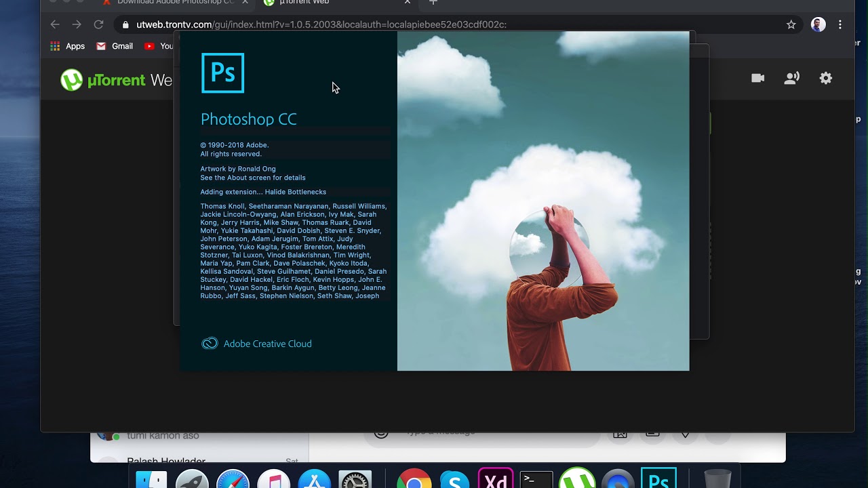Click the Ps logo on the splash screen

tap(222, 73)
